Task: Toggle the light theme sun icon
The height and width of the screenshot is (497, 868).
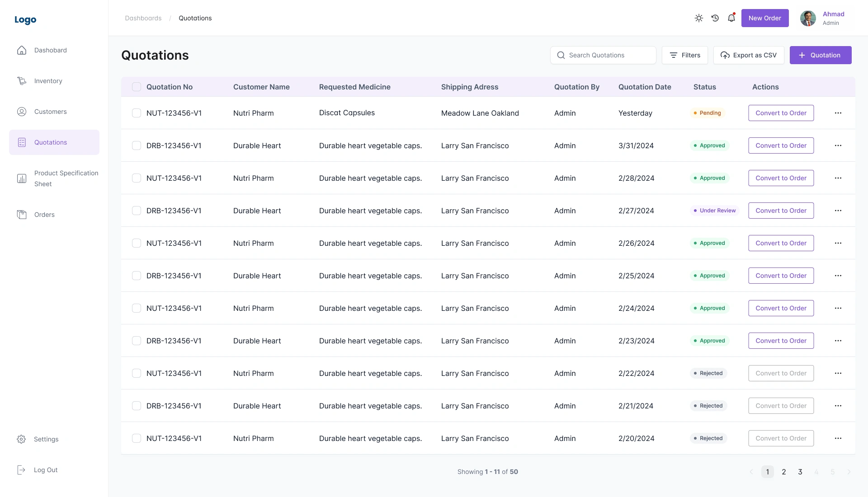Action: [x=699, y=18]
